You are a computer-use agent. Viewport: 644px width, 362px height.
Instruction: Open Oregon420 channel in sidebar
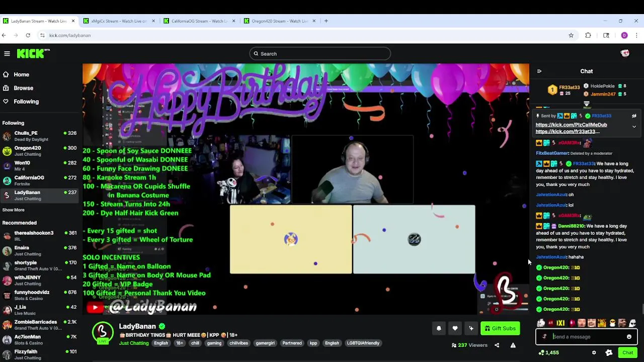39,151
